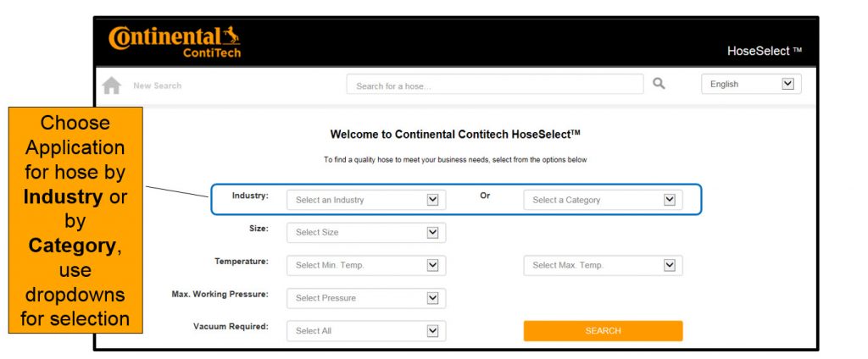Image resolution: width=868 pixels, height=359 pixels.
Task: Open the Select a Category dropdown
Action: click(x=603, y=200)
